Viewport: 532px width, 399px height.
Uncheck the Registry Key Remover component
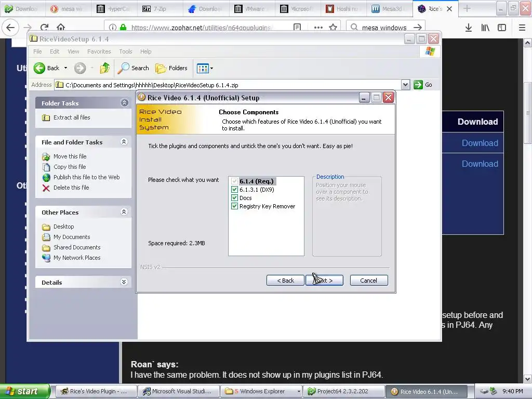[234, 206]
